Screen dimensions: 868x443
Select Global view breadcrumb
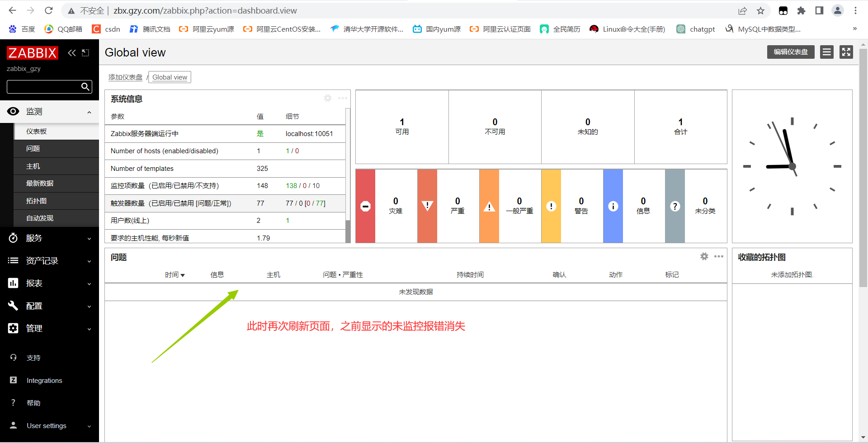point(170,77)
